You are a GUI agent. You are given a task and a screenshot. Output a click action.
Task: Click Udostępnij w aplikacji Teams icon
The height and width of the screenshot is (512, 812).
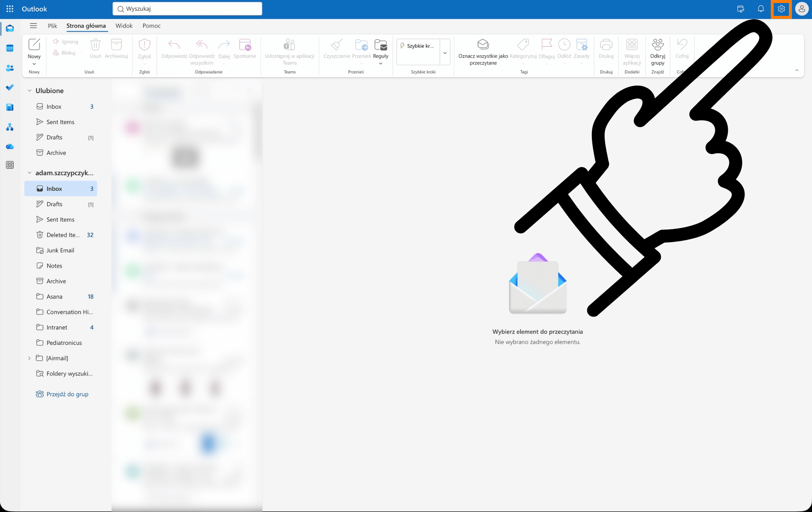click(289, 44)
